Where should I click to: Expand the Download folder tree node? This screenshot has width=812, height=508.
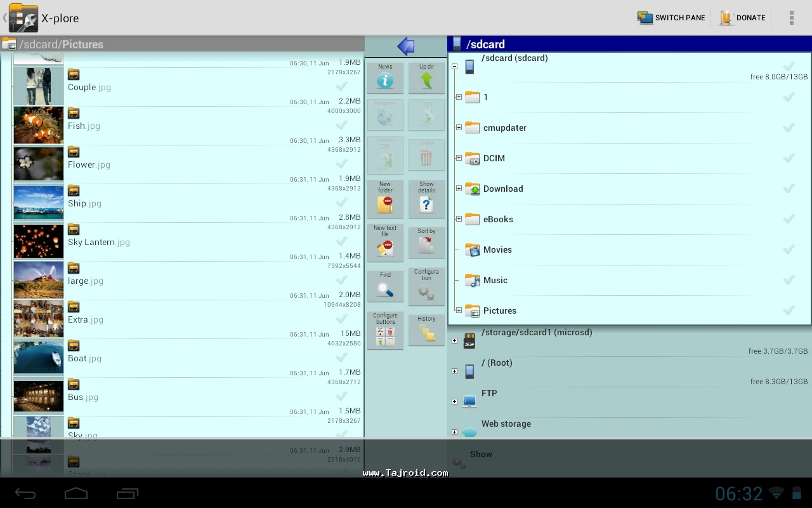point(459,189)
